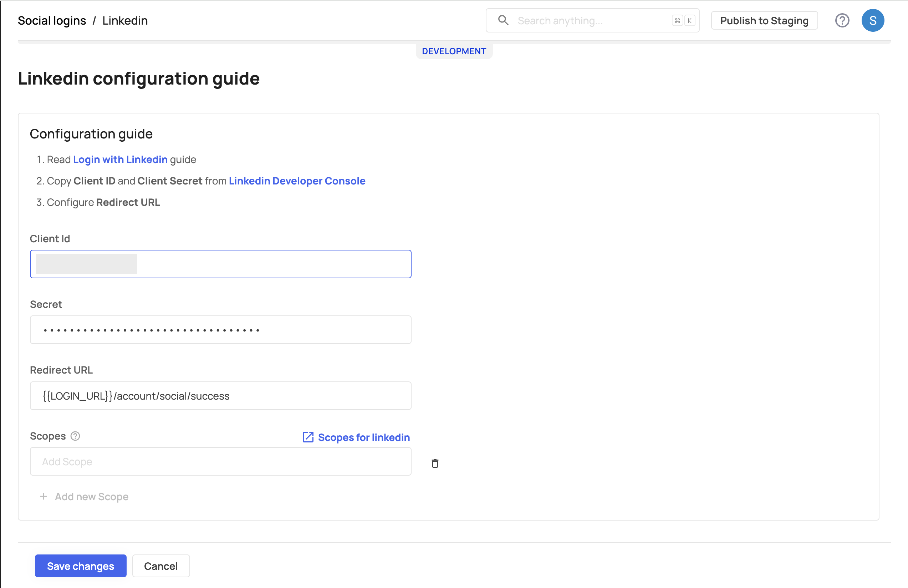Image resolution: width=908 pixels, height=588 pixels.
Task: Click the Linkedin breadcrumb item
Action: pyautogui.click(x=125, y=21)
